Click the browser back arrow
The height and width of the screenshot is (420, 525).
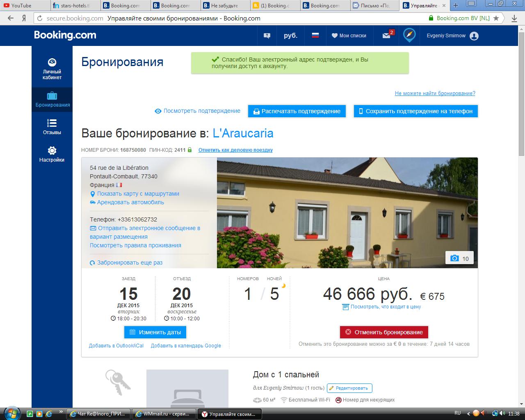[x=11, y=18]
